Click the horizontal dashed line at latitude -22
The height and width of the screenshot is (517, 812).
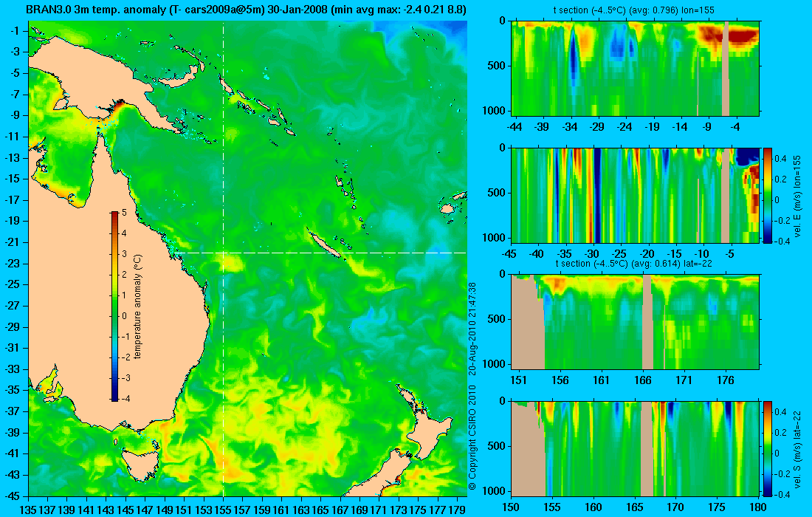[320, 253]
